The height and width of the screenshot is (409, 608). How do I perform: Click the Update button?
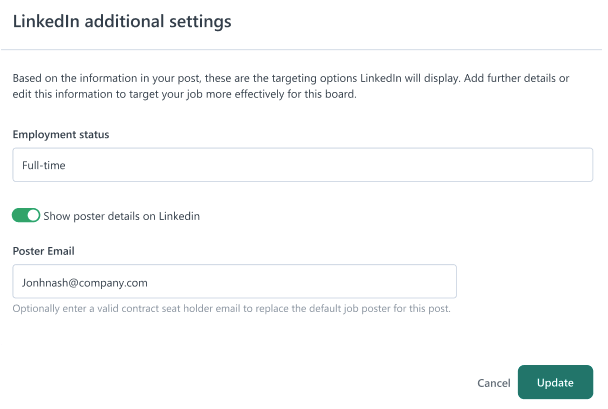click(555, 382)
